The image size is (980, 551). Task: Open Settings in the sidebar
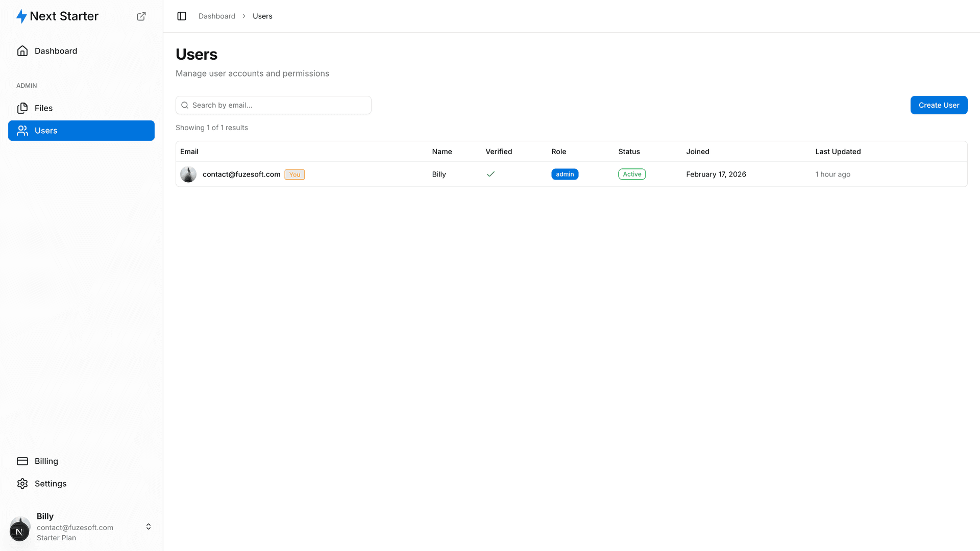pos(81,484)
